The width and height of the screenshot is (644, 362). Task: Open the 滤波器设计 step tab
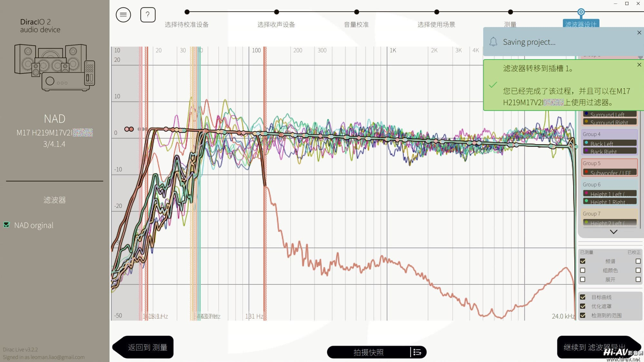581,23
